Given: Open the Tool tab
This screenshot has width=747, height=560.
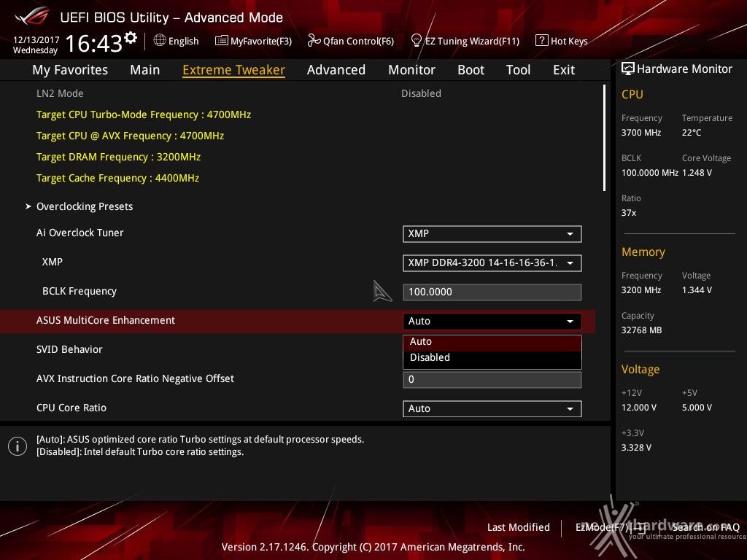Looking at the screenshot, I should click(x=518, y=70).
